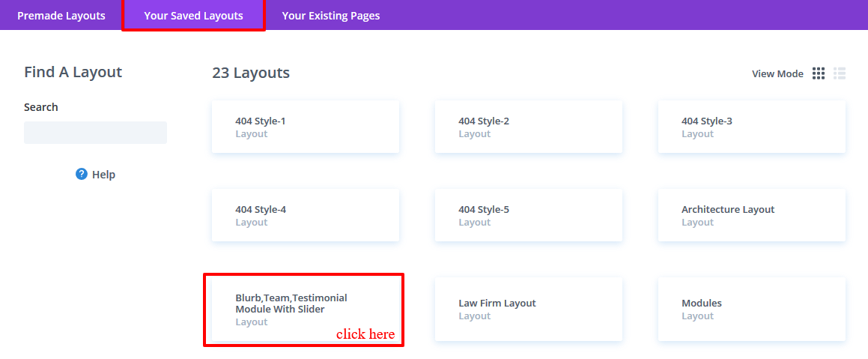Open the Your Existing Pages tab
The width and height of the screenshot is (868, 359).
331,16
